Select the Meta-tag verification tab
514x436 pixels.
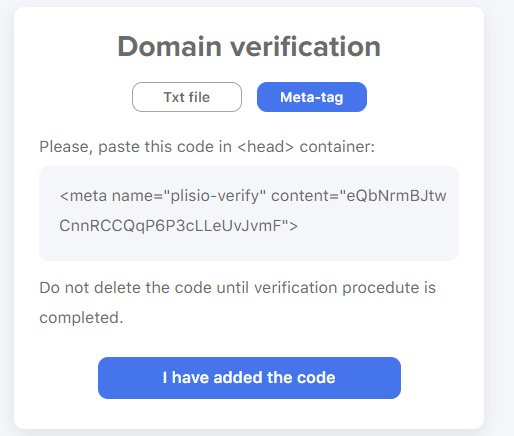312,97
